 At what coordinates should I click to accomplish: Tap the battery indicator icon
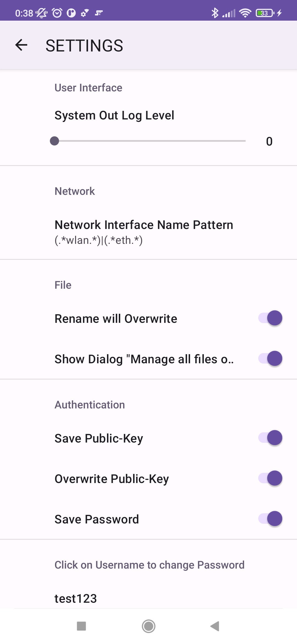click(265, 13)
